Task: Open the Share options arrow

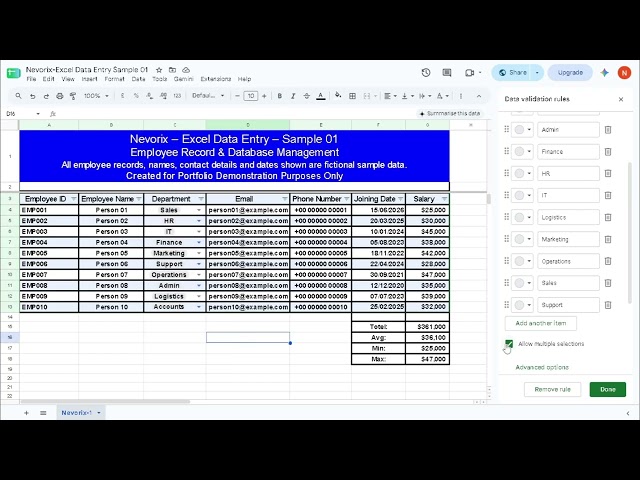Action: [x=537, y=73]
